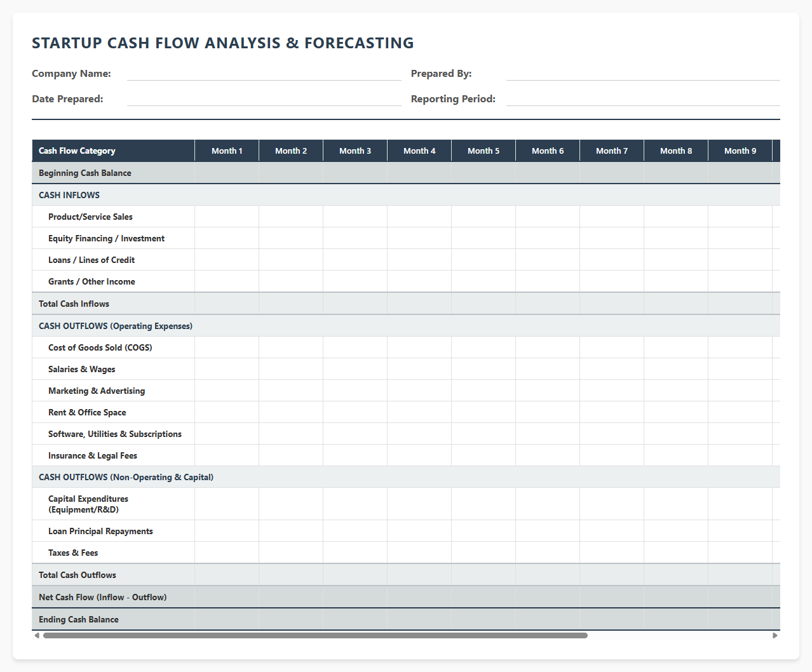
Task: Click the Insurance & Legal Fees label
Action: coord(93,455)
